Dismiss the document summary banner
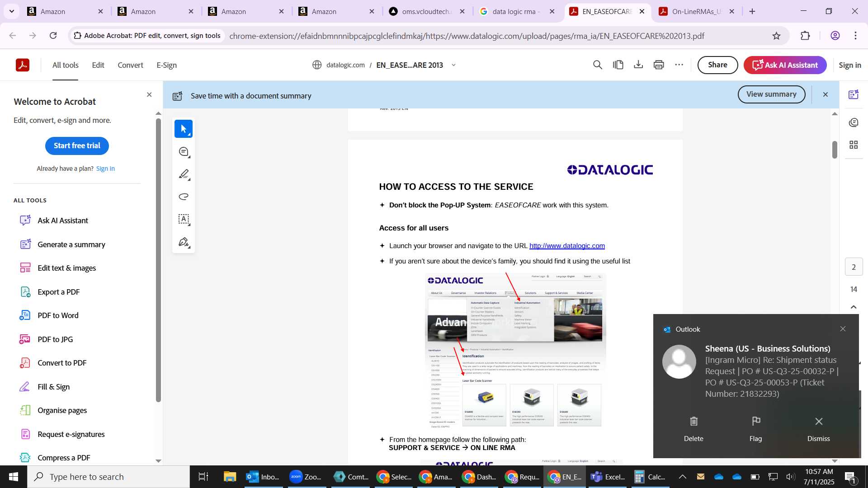868x488 pixels. coord(826,94)
